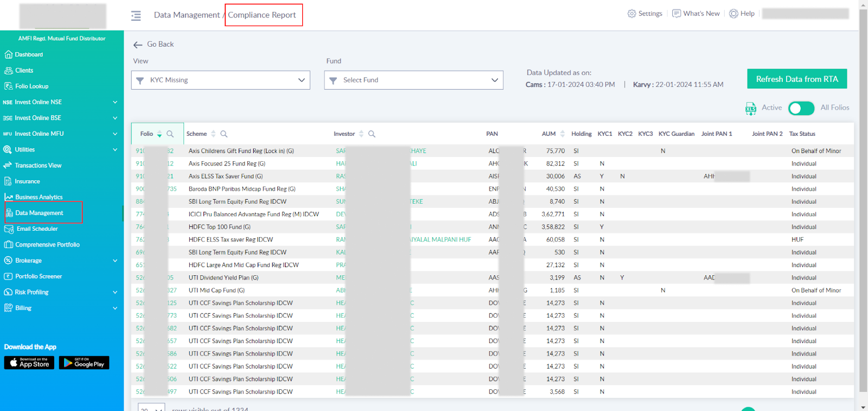Screen dimensions: 868x411
Task: Click the Dashboard home icon
Action: 8,54
